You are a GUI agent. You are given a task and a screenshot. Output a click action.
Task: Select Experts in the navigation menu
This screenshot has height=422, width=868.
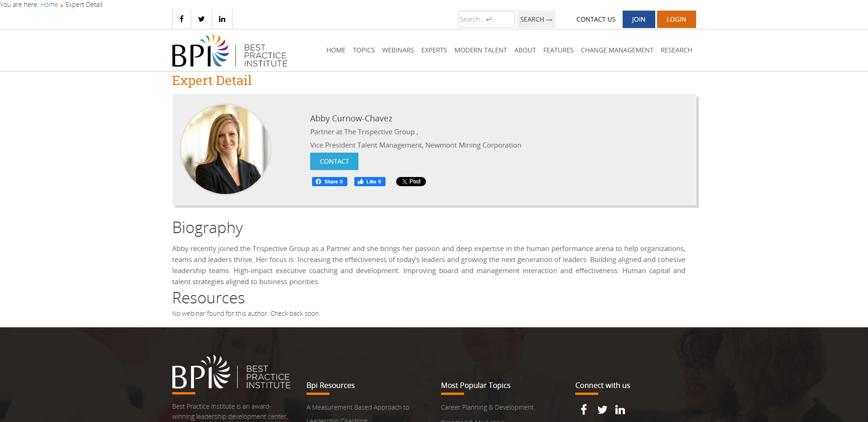tap(434, 50)
